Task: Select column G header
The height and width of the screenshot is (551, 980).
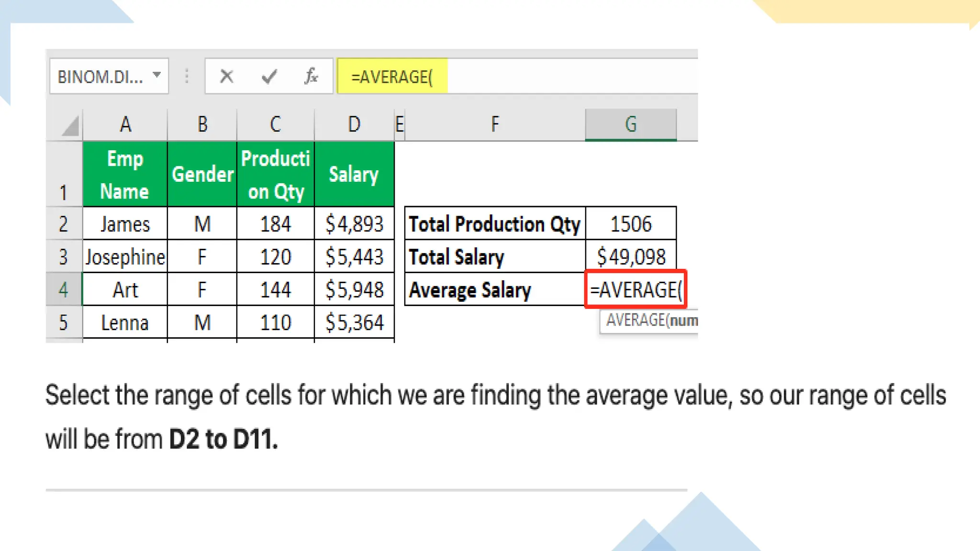Action: click(x=631, y=125)
